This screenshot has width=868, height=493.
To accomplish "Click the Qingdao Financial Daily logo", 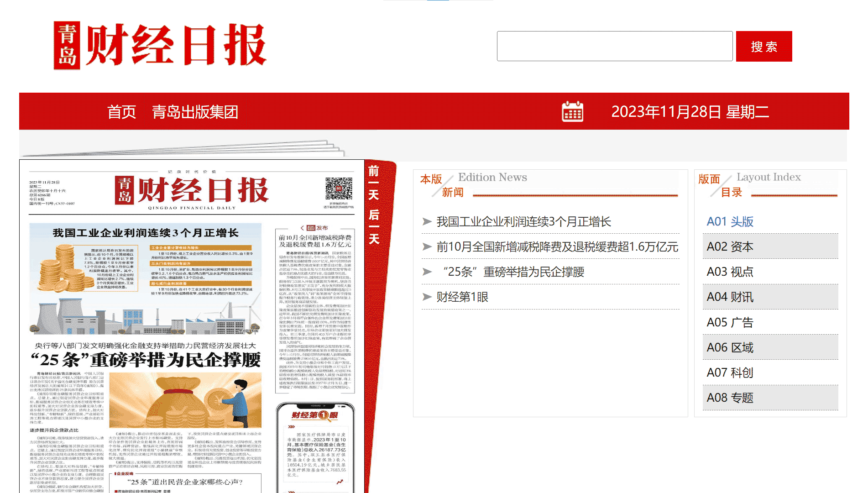I will tap(160, 45).
